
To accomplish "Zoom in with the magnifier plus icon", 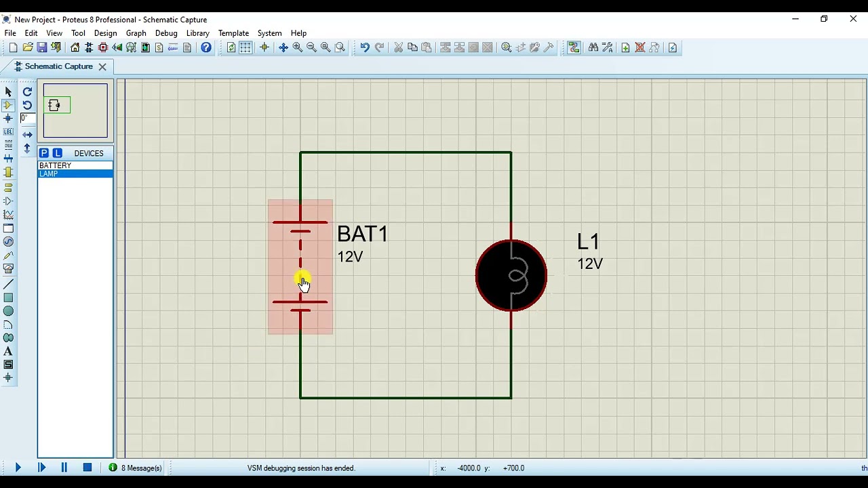I will pyautogui.click(x=298, y=47).
